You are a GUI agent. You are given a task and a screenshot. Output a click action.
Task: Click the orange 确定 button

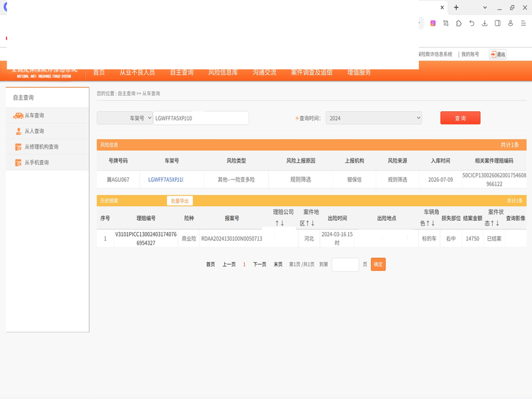point(378,264)
